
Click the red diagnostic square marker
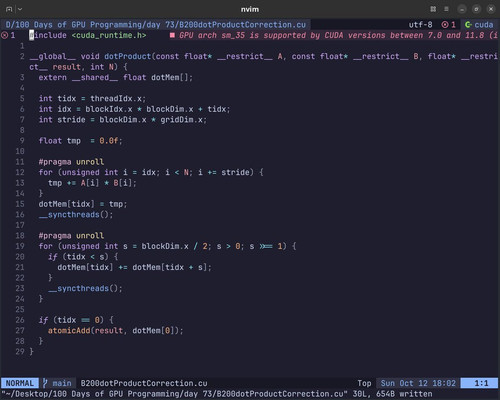pyautogui.click(x=172, y=35)
